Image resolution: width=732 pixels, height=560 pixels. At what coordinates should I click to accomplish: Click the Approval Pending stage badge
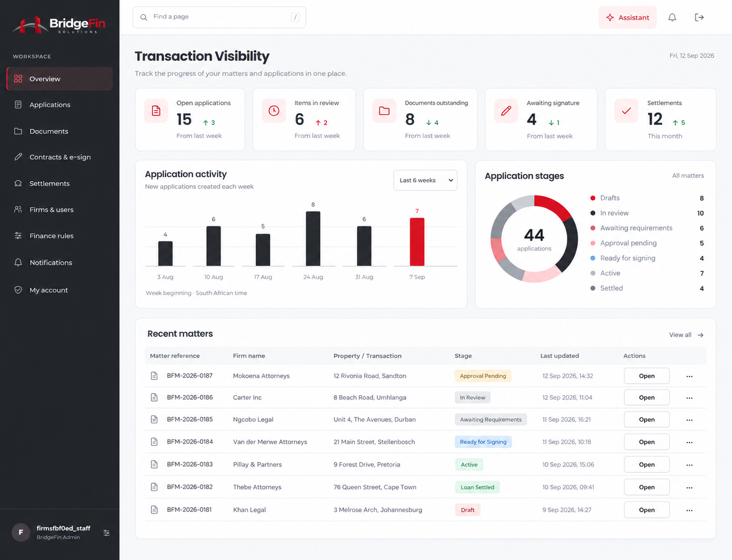(483, 376)
